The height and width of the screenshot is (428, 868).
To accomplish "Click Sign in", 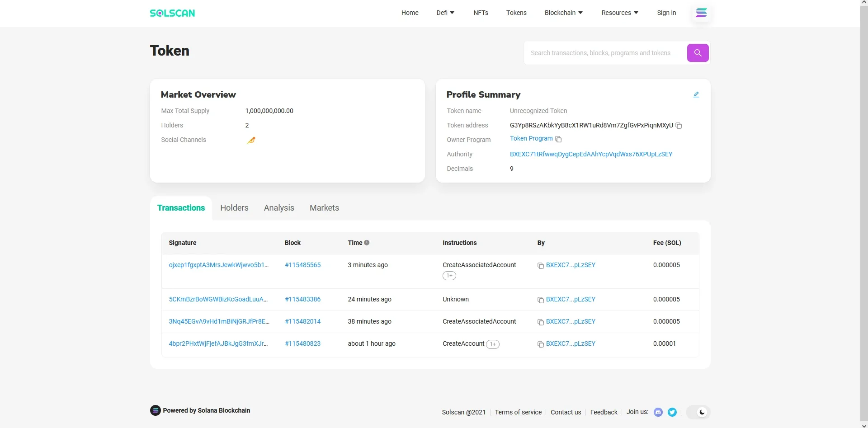I will point(666,13).
